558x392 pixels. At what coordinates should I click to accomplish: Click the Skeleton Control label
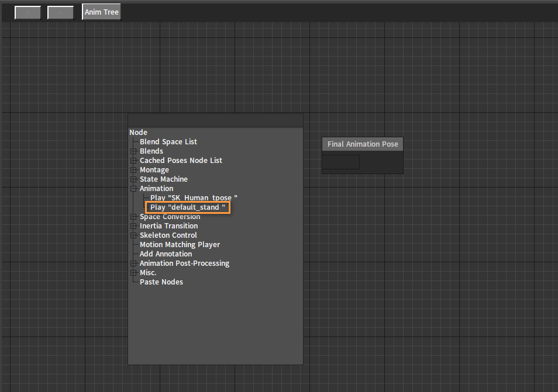(168, 235)
